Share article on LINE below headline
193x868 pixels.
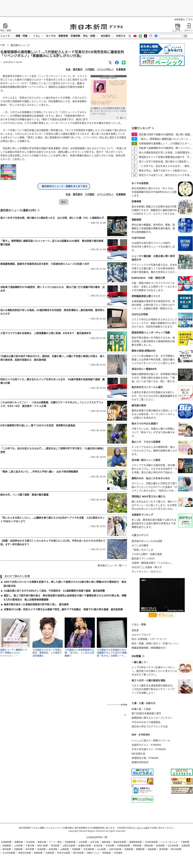(123, 63)
